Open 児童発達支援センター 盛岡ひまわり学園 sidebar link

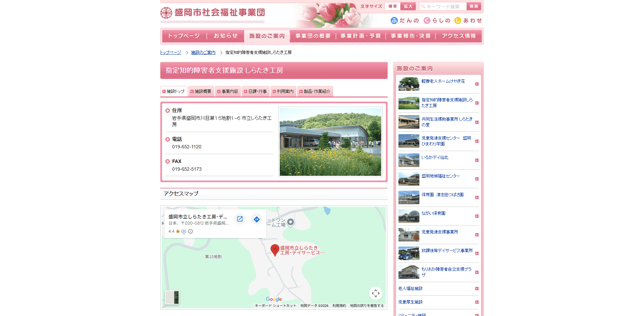(446, 141)
